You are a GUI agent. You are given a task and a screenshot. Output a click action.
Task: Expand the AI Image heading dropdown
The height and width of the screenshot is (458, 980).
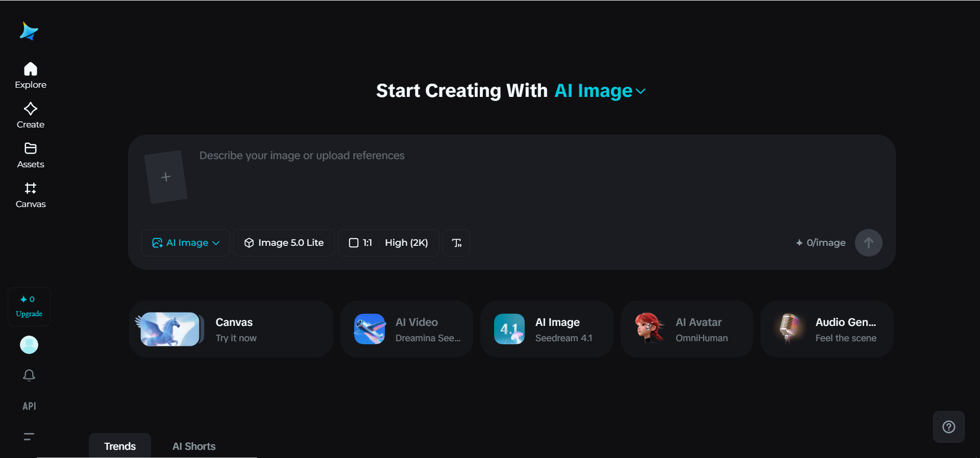click(x=600, y=91)
